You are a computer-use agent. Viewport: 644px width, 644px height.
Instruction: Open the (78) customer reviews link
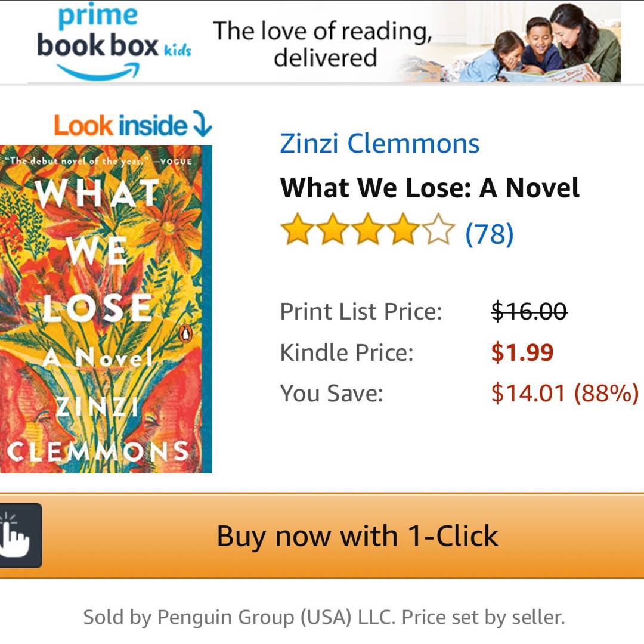[489, 234]
